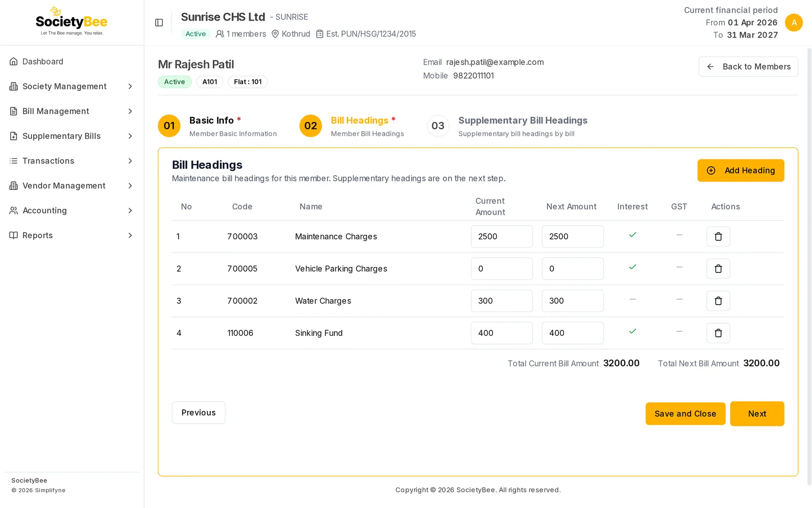Delete the Vehicle Parking Charges row
Screen dimensions: 812x508
pyautogui.click(x=718, y=269)
